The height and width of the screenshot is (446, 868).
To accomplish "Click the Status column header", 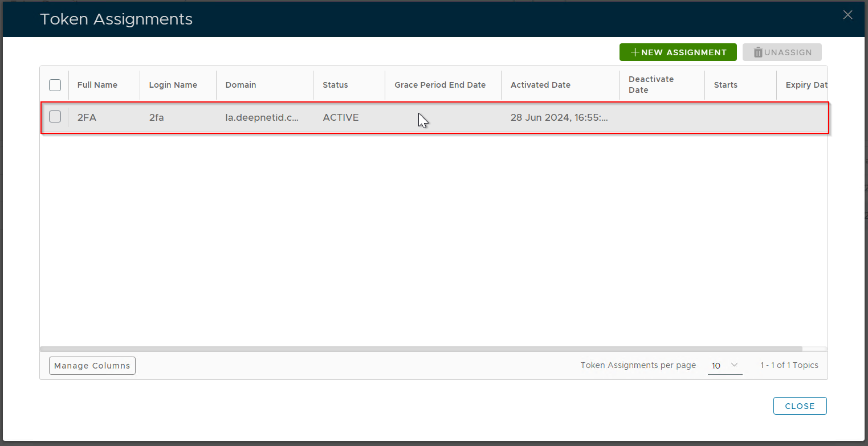I will click(335, 85).
